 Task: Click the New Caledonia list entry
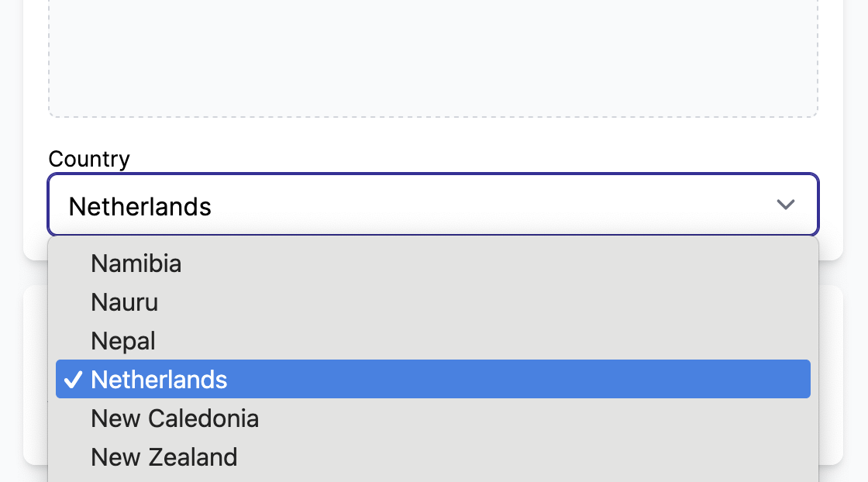pos(175,418)
